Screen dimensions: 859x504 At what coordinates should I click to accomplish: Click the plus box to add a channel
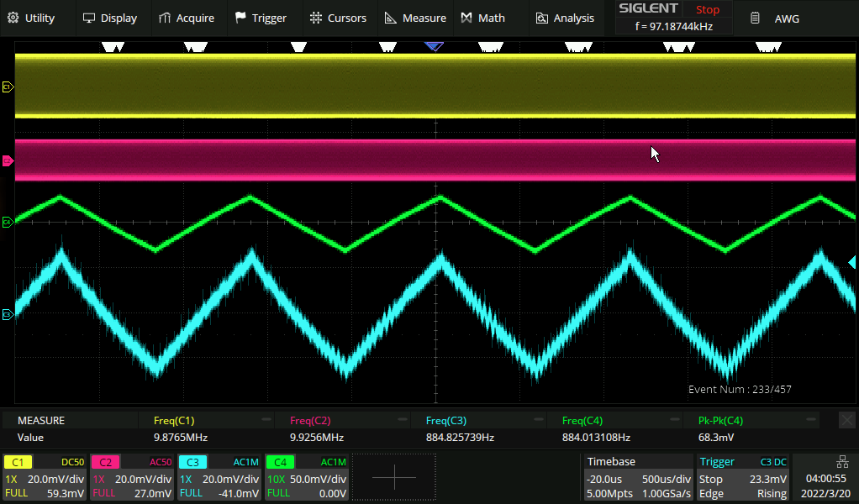coord(394,477)
